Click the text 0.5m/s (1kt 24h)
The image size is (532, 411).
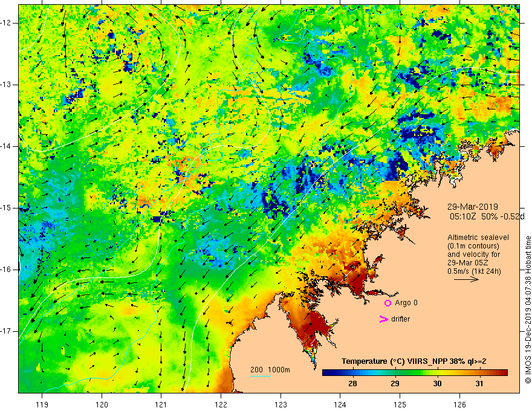tap(474, 271)
